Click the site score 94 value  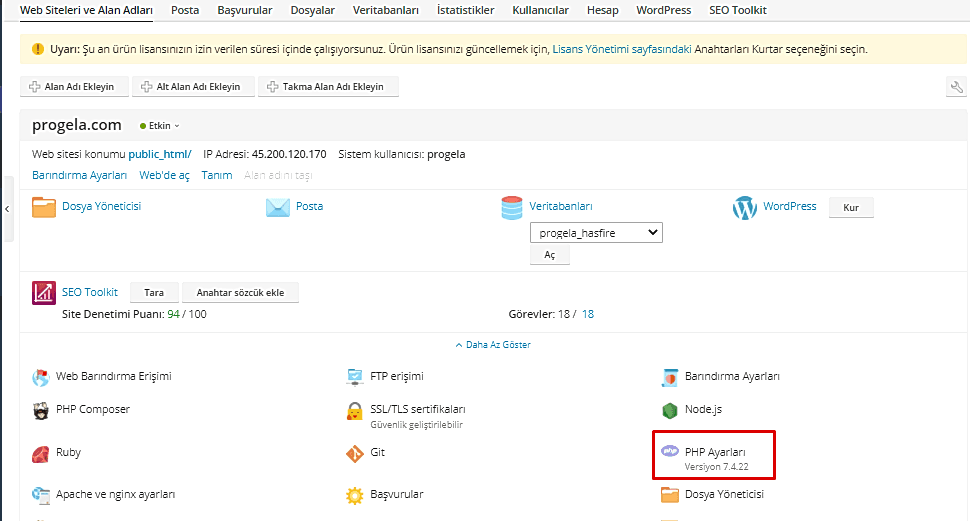pos(173,314)
